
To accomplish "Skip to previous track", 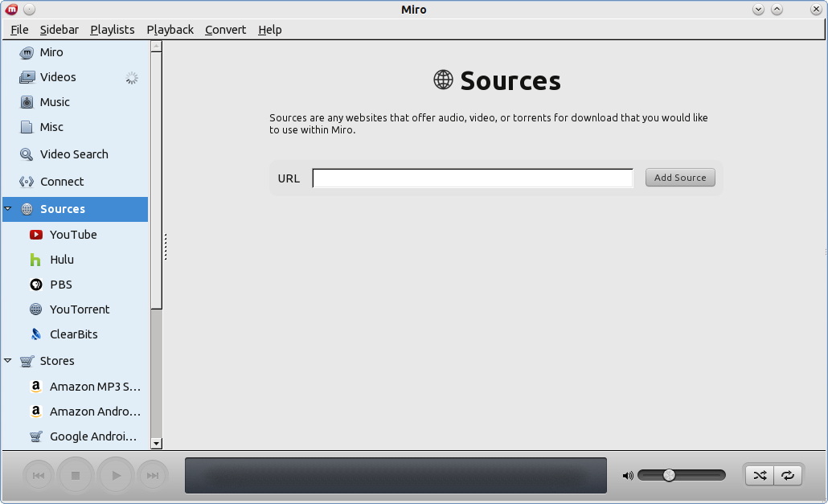I will [x=39, y=476].
